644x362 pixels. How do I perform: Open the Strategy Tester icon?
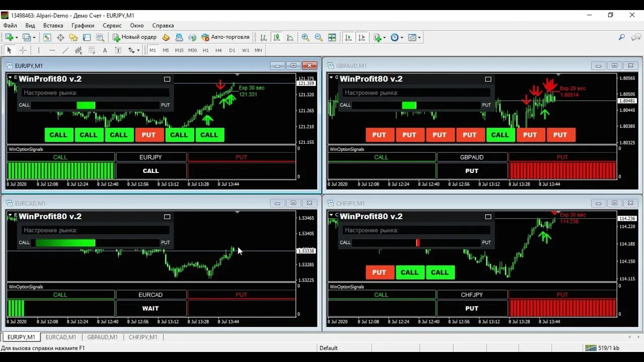(x=100, y=37)
